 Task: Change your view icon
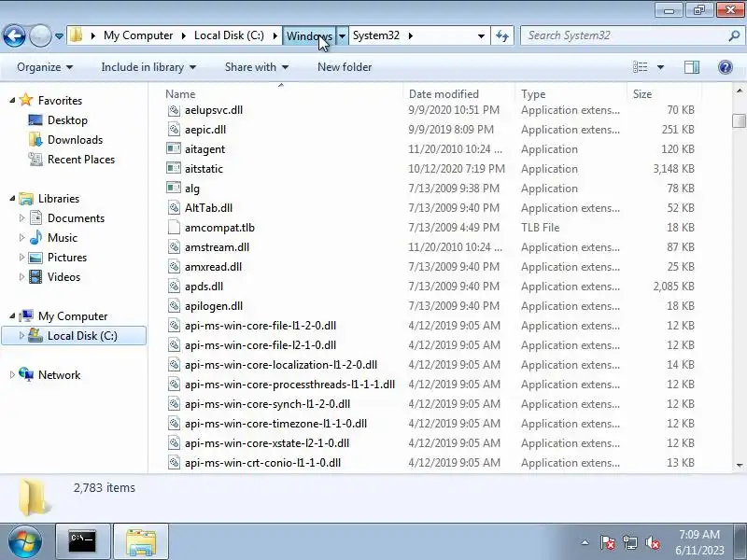640,67
